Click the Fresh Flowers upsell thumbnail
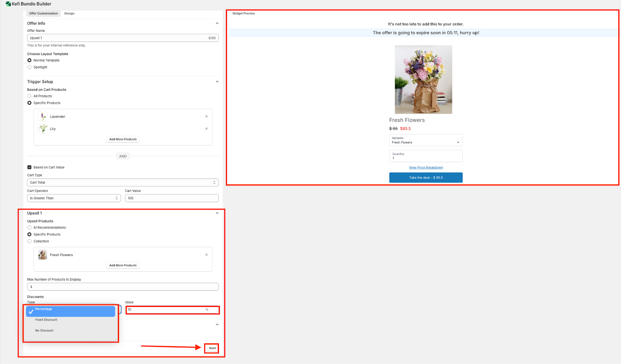This screenshot has height=364, width=621. click(x=43, y=255)
